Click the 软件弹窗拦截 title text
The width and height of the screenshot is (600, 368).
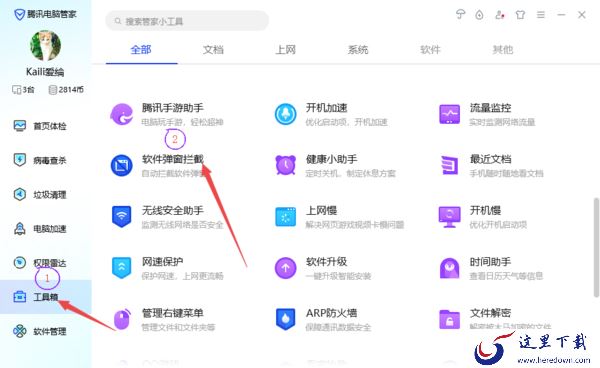click(173, 159)
